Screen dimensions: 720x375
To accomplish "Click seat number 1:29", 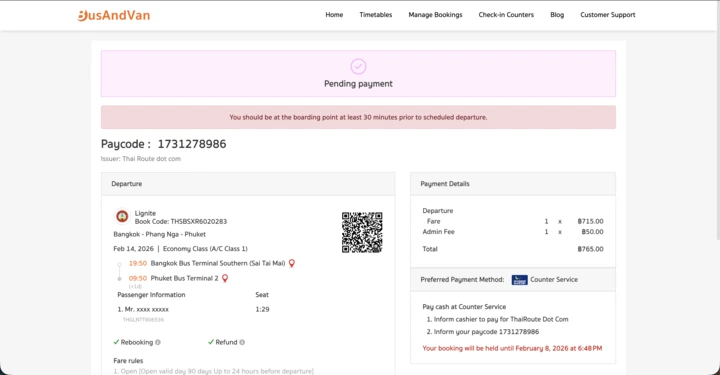I will pos(262,309).
